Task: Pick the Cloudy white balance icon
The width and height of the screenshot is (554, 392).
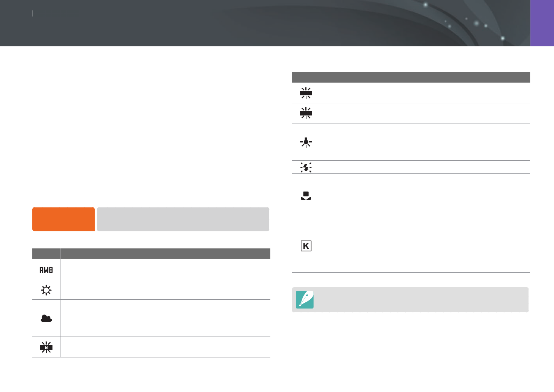Action: point(46,318)
